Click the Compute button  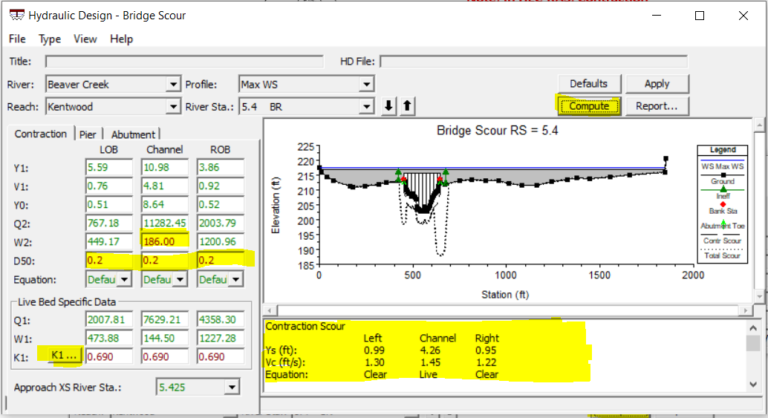(x=589, y=106)
